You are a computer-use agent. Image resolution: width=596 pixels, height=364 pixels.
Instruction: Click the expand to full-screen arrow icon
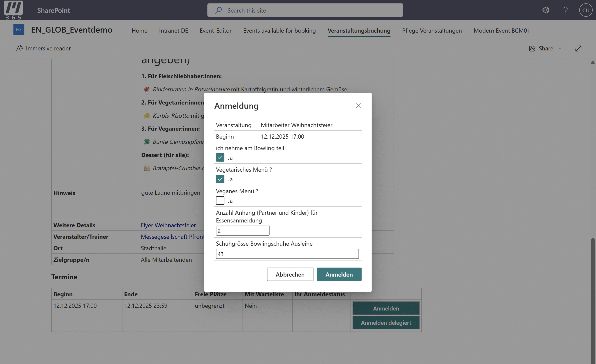(x=578, y=48)
